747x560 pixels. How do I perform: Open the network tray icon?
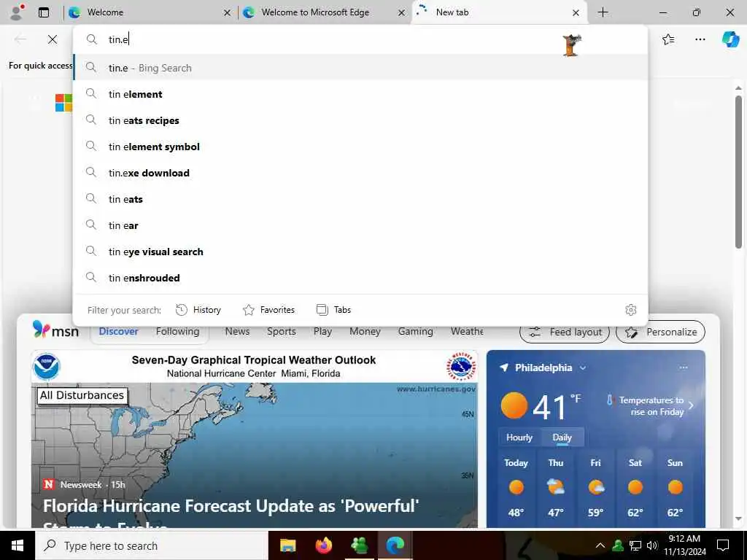coord(635,545)
